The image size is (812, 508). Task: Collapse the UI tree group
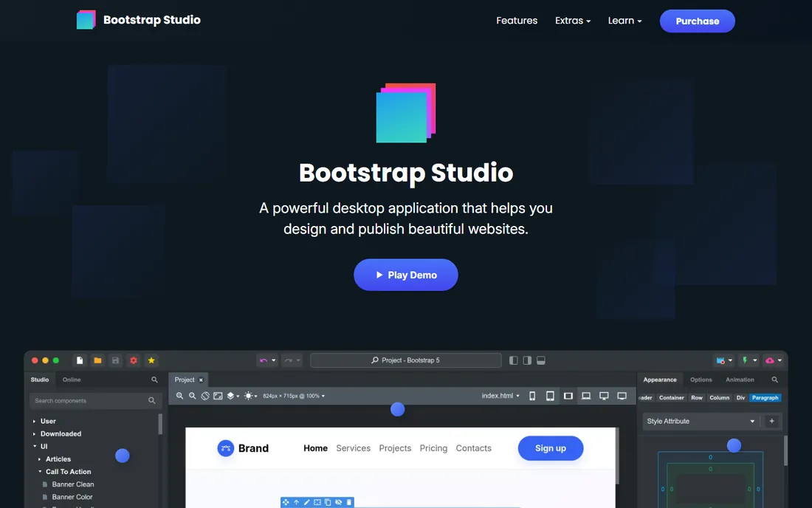tap(35, 447)
